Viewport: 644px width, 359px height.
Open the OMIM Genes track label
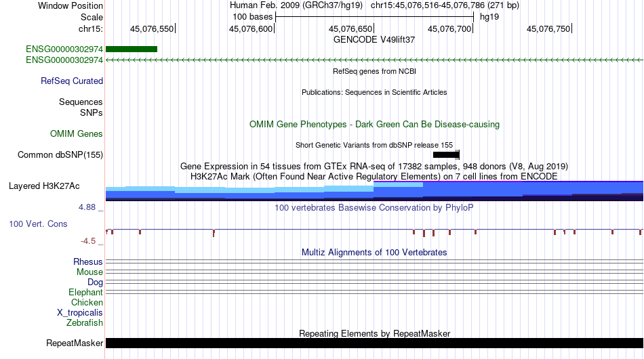coord(77,133)
